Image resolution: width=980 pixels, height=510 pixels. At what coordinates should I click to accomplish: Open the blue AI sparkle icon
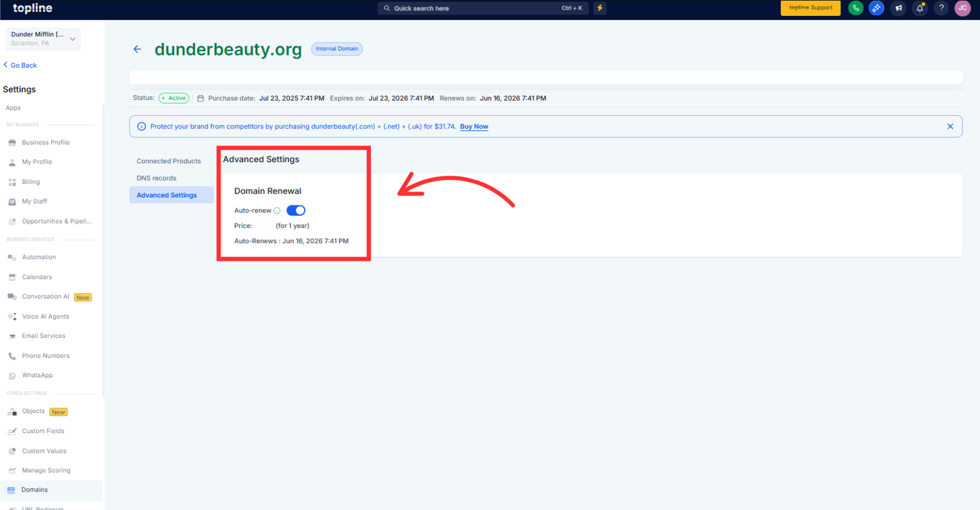pos(876,8)
